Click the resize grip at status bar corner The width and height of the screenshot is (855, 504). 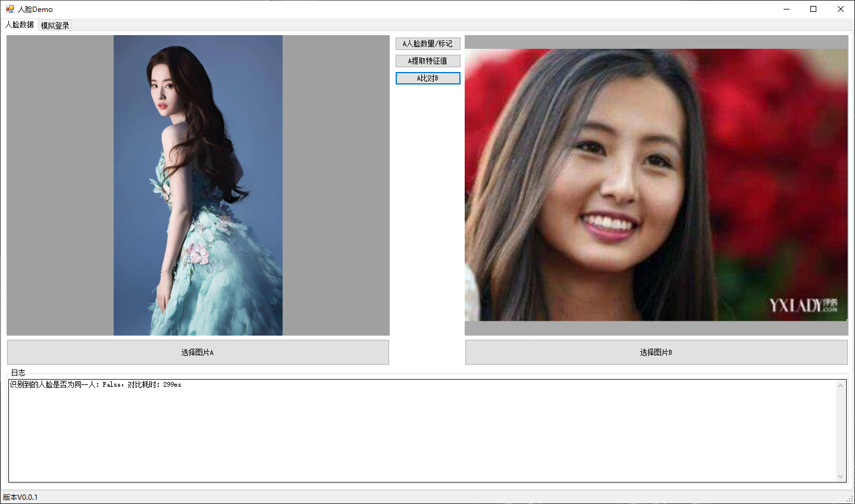[850, 499]
